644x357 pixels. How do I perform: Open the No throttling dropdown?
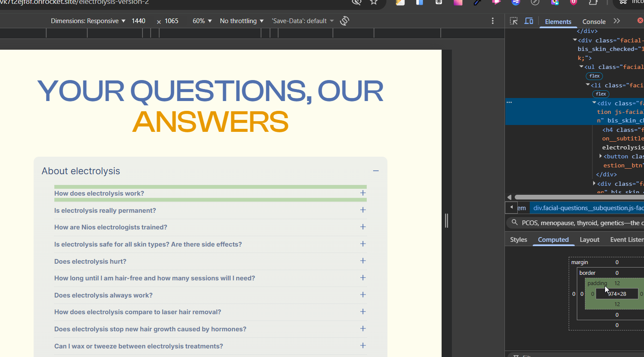tap(241, 21)
